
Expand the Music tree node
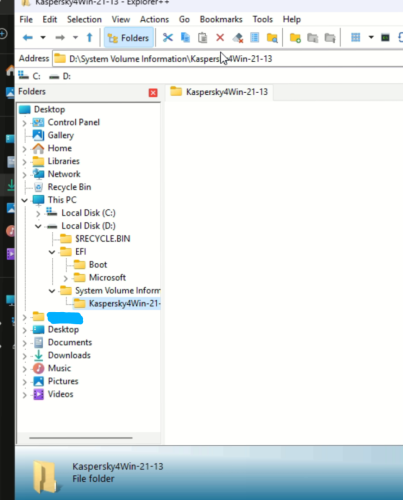24,369
